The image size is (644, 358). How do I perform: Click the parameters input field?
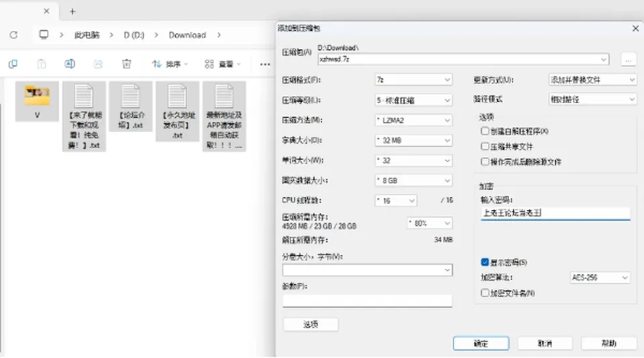[367, 300]
